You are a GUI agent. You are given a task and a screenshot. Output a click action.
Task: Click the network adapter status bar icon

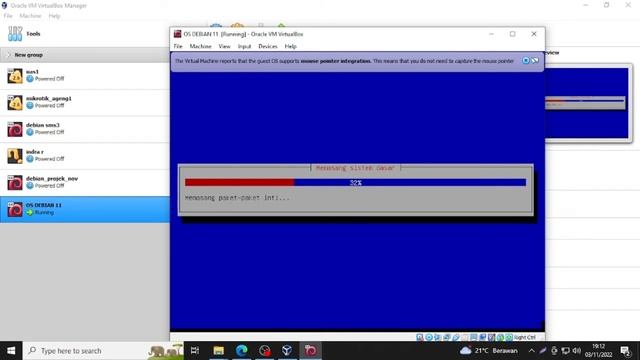tap(447, 337)
